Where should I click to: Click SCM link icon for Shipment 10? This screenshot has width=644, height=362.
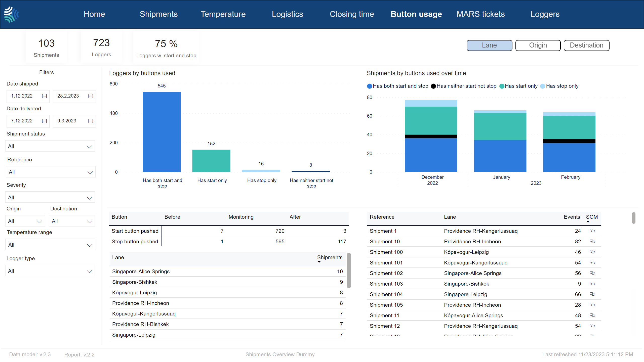click(592, 241)
